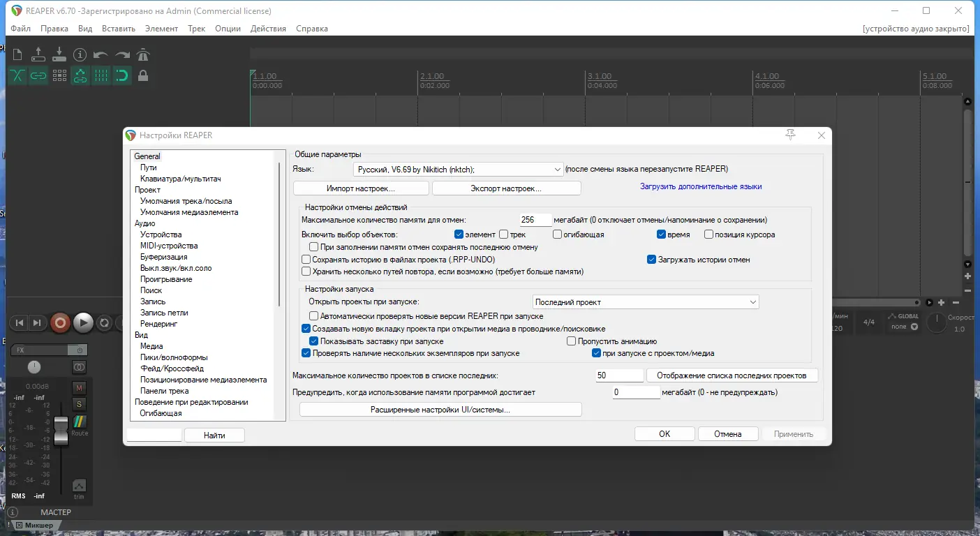The height and width of the screenshot is (536, 980).
Task: Click the Open project upload-arrow icon
Action: click(38, 54)
